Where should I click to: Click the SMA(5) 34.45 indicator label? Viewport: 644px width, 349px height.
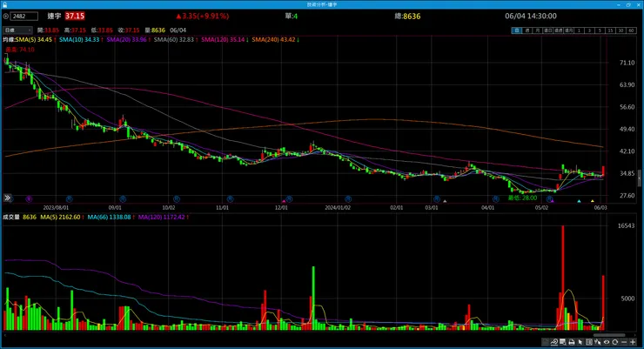36,40
